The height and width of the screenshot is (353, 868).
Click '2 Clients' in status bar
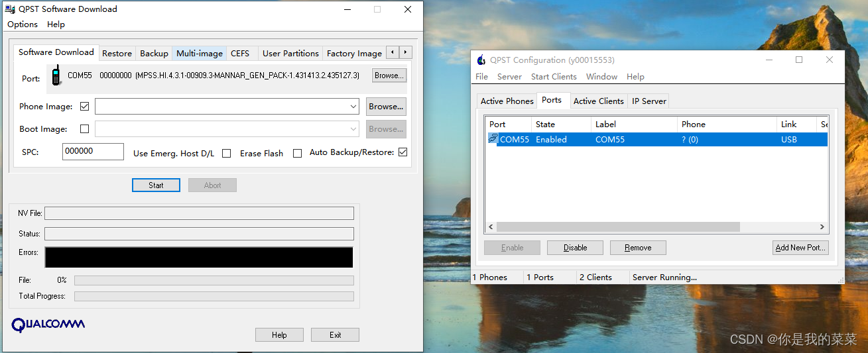point(595,277)
